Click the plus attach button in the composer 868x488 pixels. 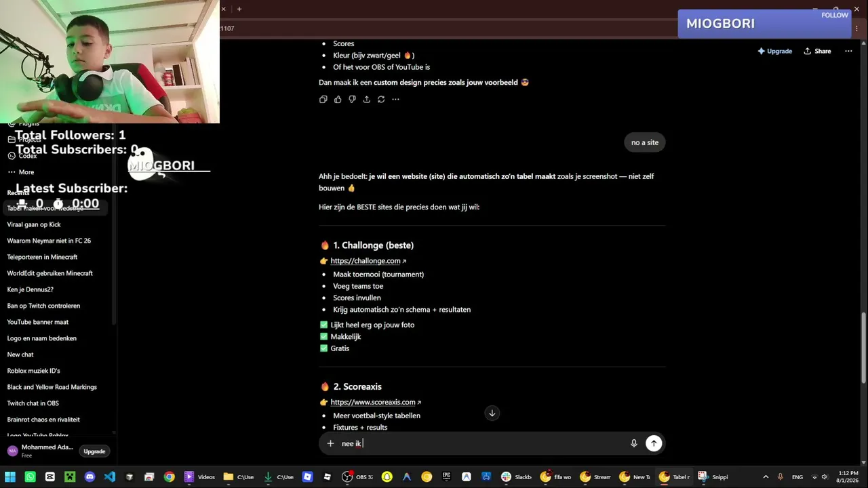330,443
